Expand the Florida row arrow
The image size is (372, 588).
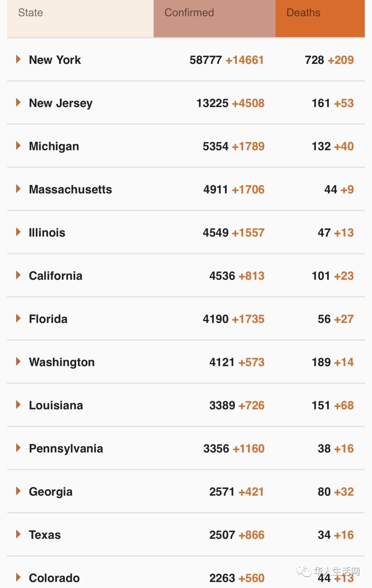[18, 318]
